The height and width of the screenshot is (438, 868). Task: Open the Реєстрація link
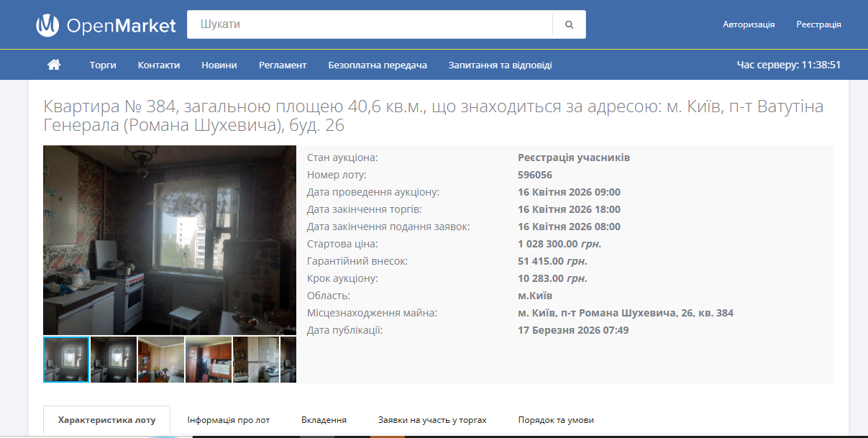click(818, 24)
